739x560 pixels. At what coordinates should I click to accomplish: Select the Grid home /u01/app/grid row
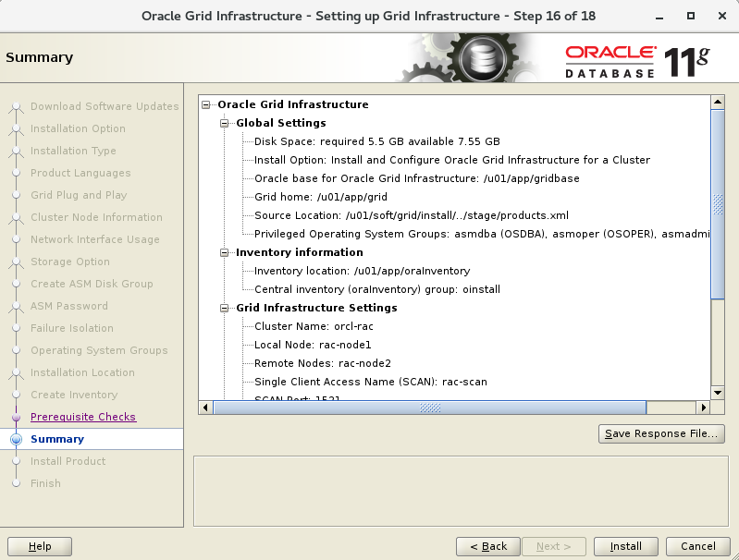[321, 197]
